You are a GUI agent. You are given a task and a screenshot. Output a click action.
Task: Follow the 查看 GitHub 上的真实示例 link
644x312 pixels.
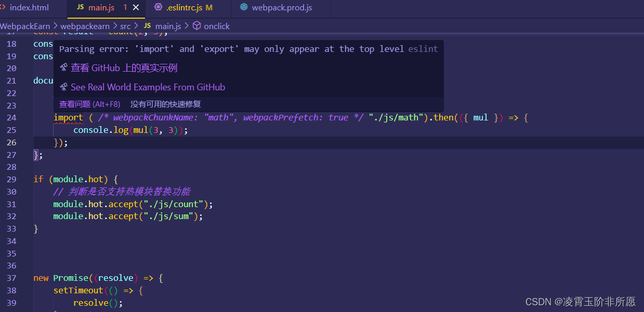[125, 67]
